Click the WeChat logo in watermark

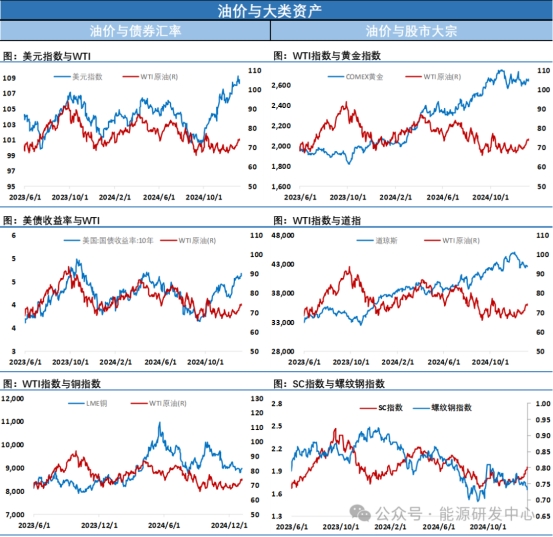360,513
